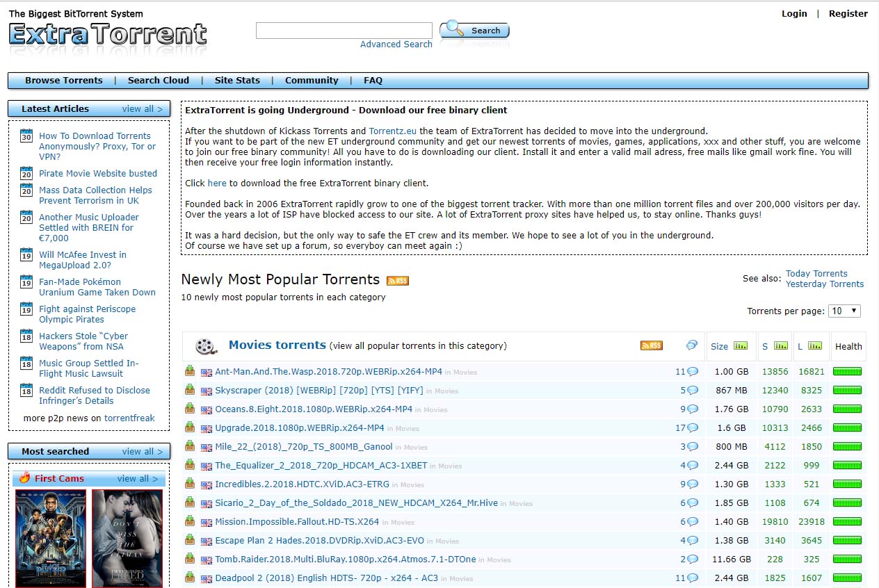Click health bar for Ant-Man.And.The.Wasp torrent

(847, 372)
